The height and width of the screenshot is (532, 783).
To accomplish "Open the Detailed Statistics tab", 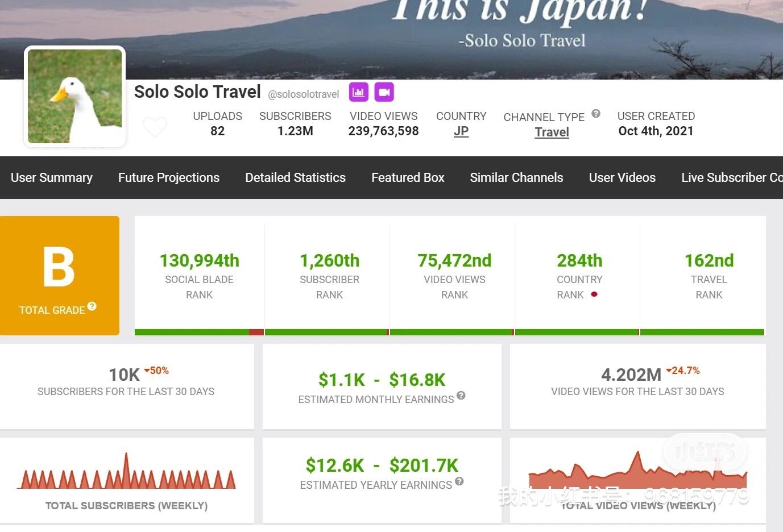I will 296,177.
